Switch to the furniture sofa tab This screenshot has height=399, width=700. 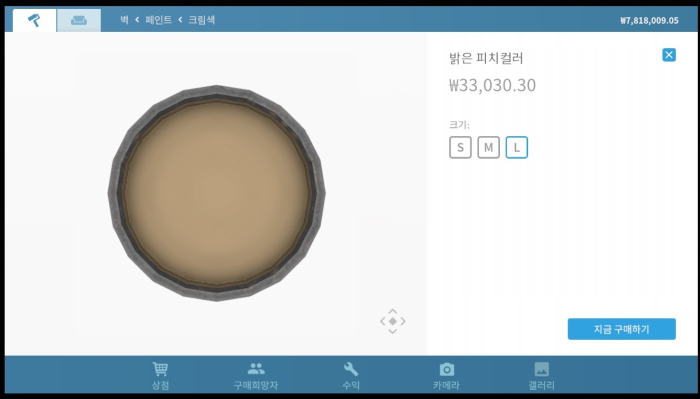(x=79, y=21)
